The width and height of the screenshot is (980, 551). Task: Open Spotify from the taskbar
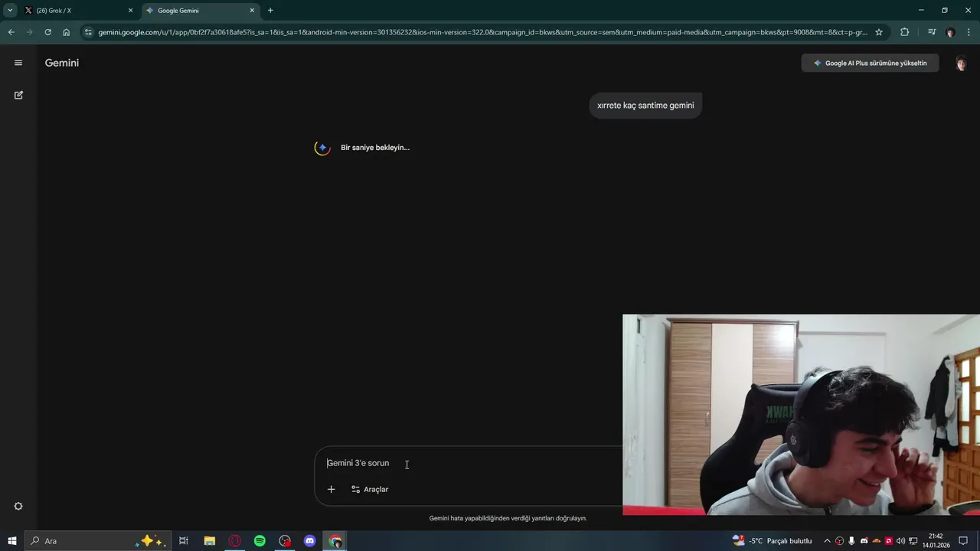[x=260, y=541]
